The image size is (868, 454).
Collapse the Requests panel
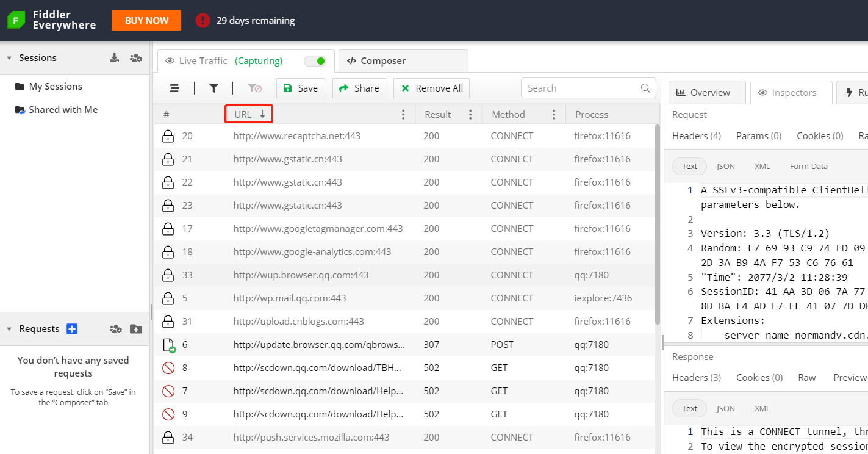pyautogui.click(x=9, y=329)
